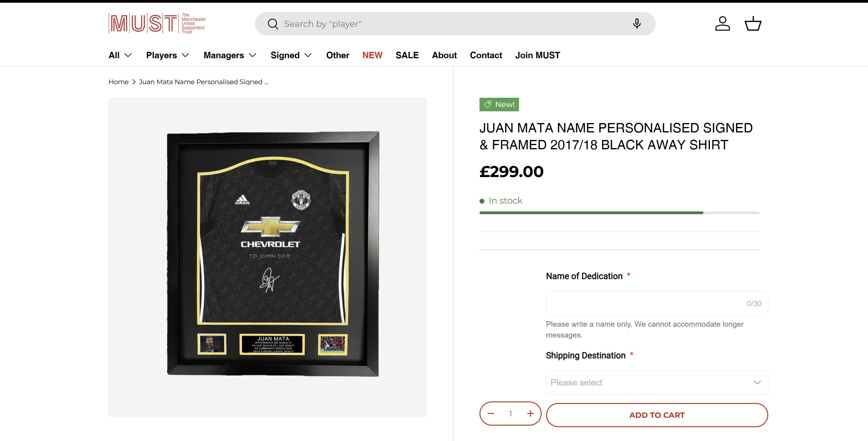868x441 pixels.
Task: Follow the Home breadcrumb link
Action: tap(118, 82)
